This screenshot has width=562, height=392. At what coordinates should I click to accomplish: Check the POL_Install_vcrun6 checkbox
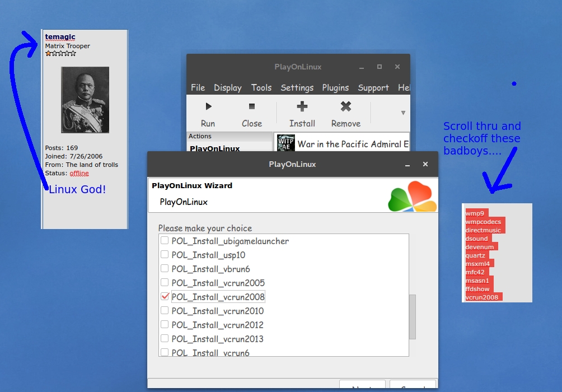[165, 352]
